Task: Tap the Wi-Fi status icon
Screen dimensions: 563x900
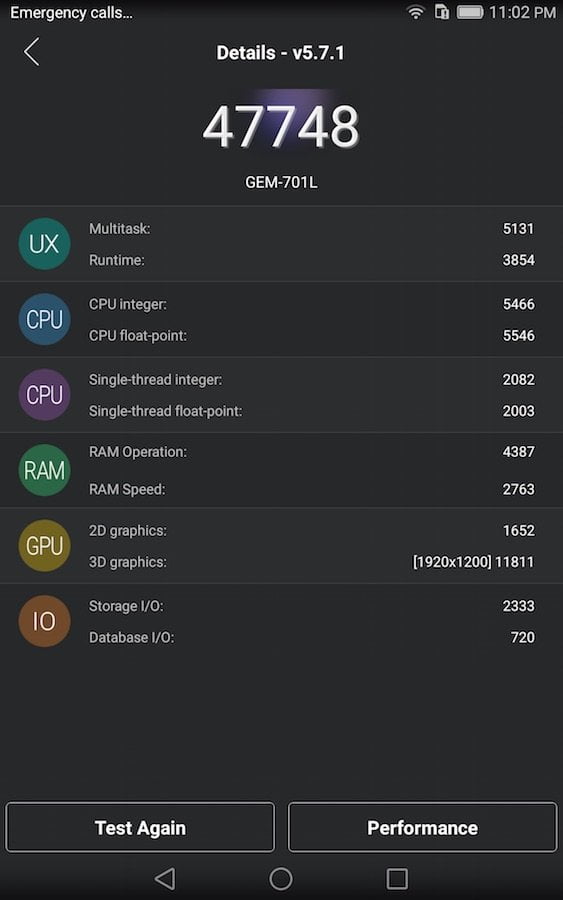Action: pyautogui.click(x=416, y=12)
